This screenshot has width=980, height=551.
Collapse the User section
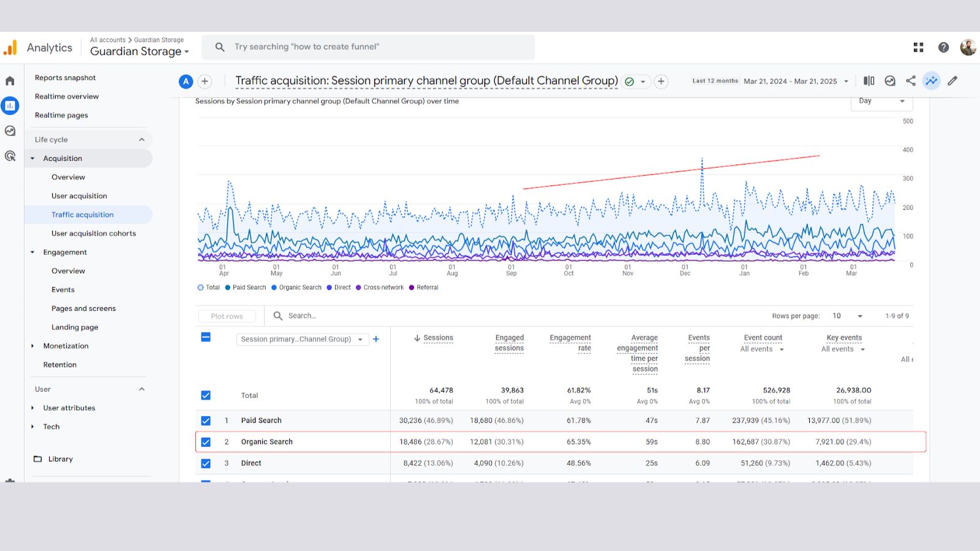coord(141,389)
